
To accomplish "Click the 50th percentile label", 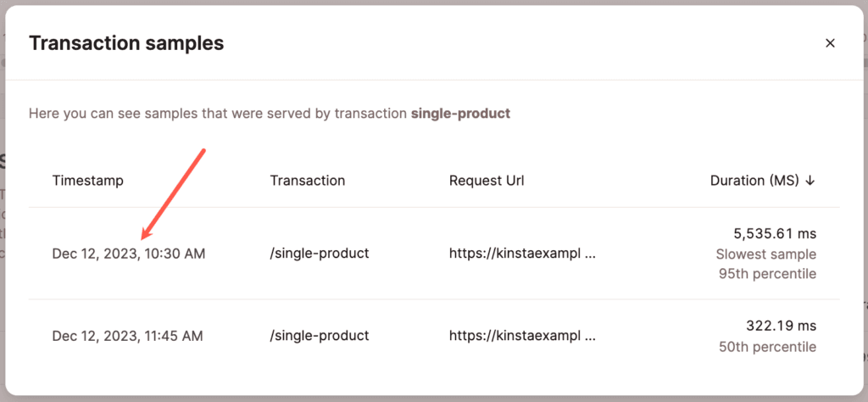I will tap(765, 347).
